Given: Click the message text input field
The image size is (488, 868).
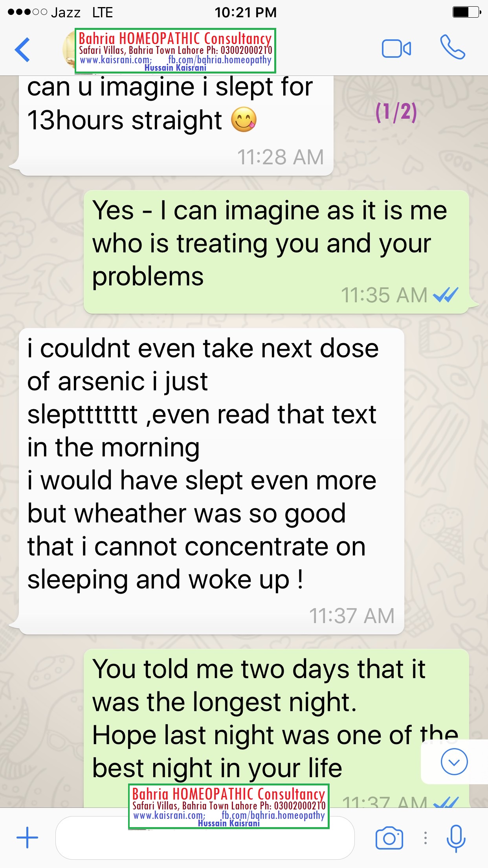Looking at the screenshot, I should [x=205, y=838].
